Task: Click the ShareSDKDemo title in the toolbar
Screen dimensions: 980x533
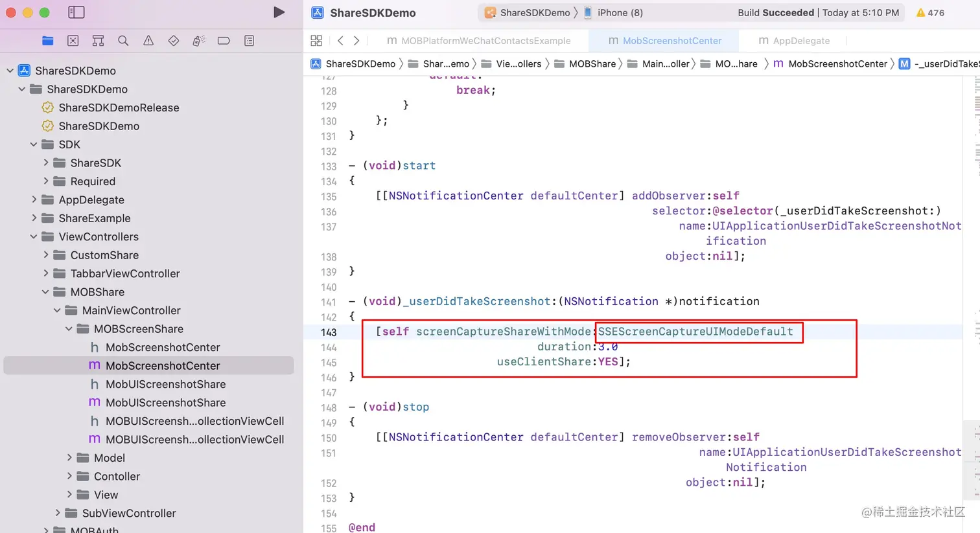Action: pos(373,12)
